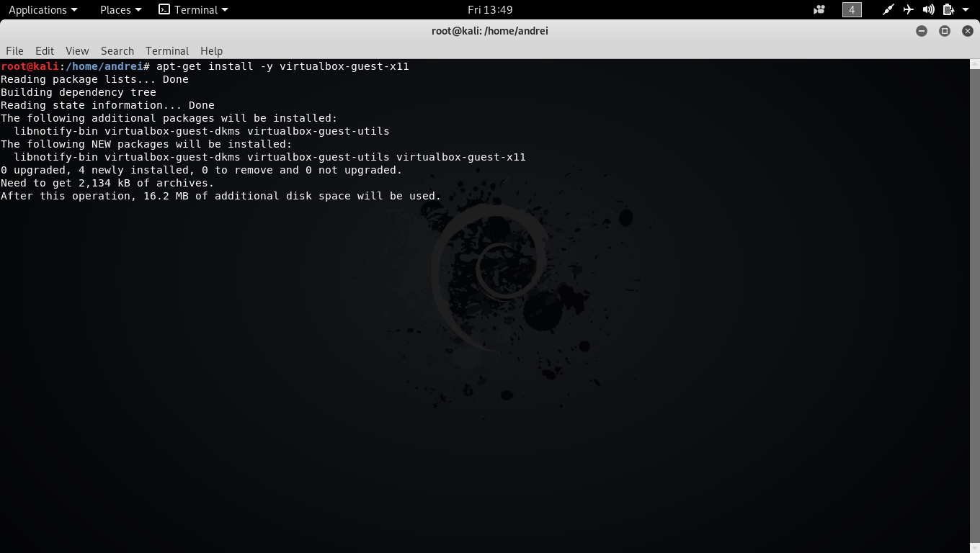Click the Fri 13:49 clock

pos(489,9)
